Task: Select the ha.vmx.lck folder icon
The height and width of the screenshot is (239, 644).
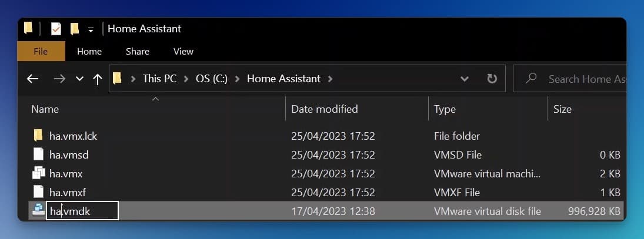Action: [x=38, y=136]
